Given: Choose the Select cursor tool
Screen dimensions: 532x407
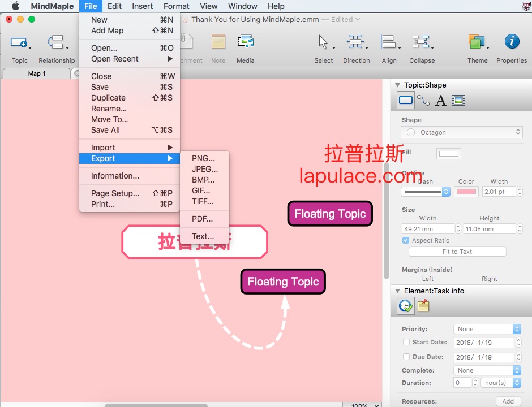Looking at the screenshot, I should [323, 42].
